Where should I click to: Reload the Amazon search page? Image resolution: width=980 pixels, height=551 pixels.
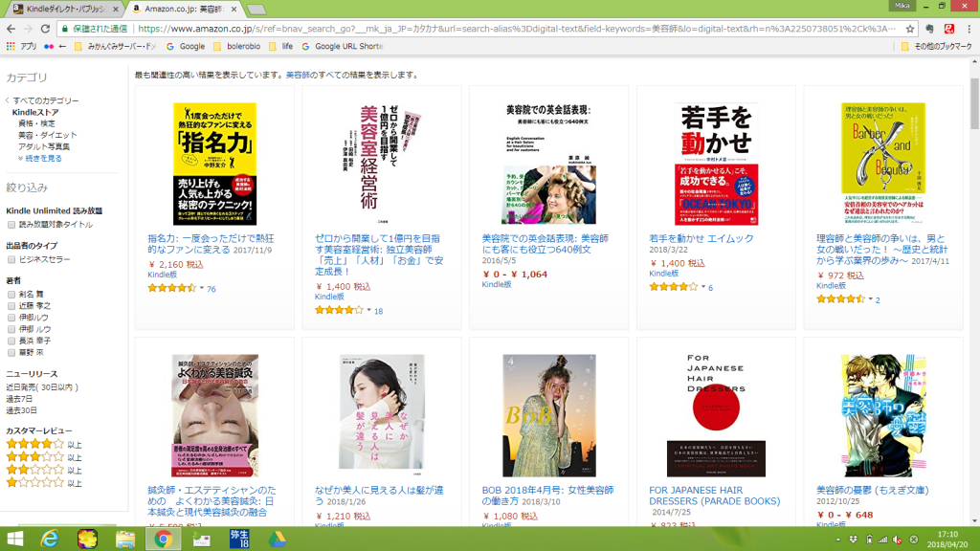tap(45, 29)
